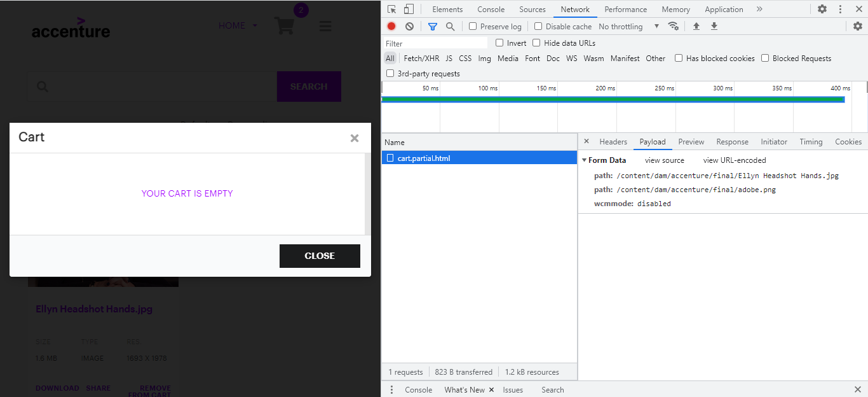Viewport: 868px width, 397px height.
Task: Click the SEARCH button on the page
Action: [309, 87]
